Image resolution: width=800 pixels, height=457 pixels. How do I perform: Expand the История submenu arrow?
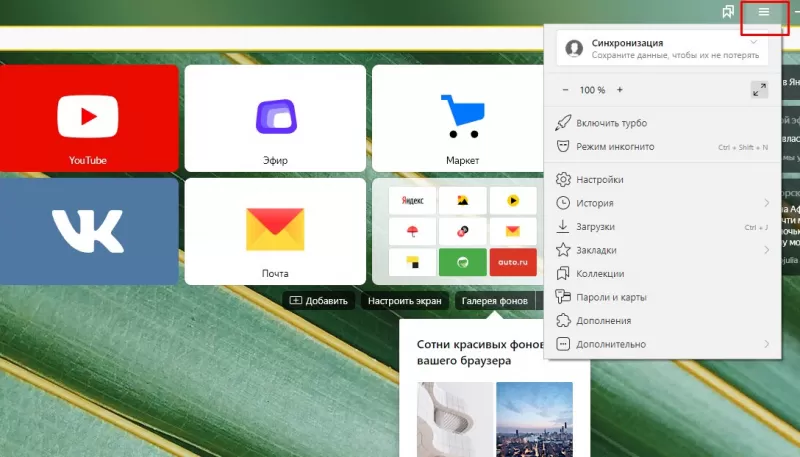pyautogui.click(x=767, y=203)
